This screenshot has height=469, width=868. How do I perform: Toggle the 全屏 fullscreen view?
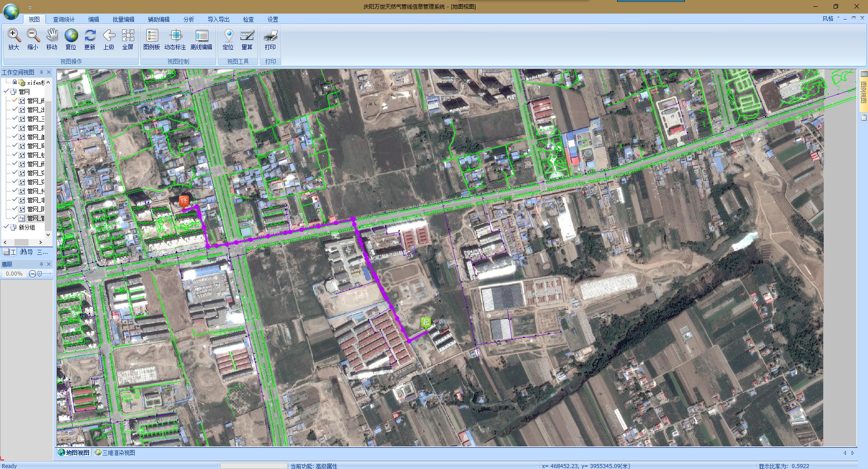[128, 39]
